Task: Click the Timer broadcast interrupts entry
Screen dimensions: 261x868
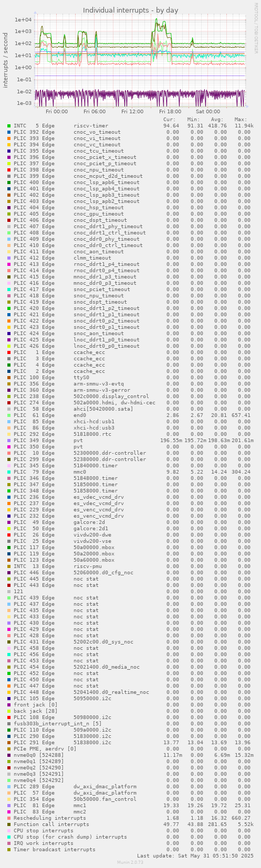Action: click(x=55, y=849)
